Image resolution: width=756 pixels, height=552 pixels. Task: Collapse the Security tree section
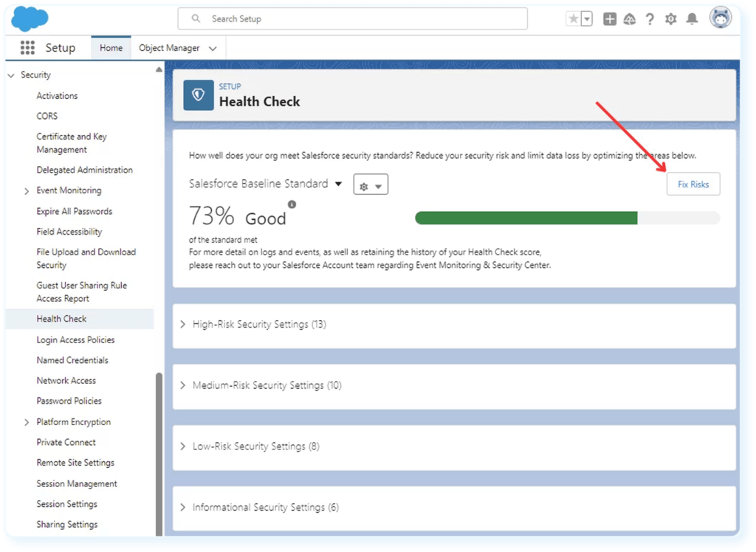11,75
